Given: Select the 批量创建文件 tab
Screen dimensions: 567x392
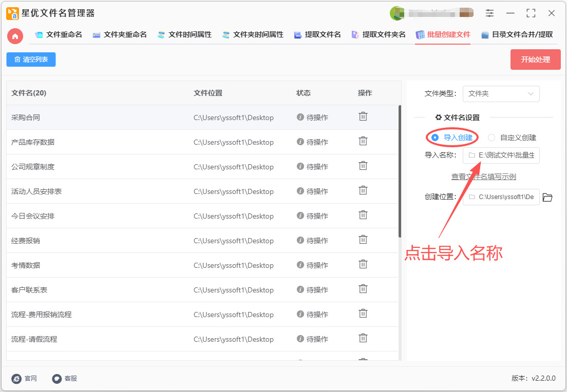Looking at the screenshot, I should pos(443,35).
